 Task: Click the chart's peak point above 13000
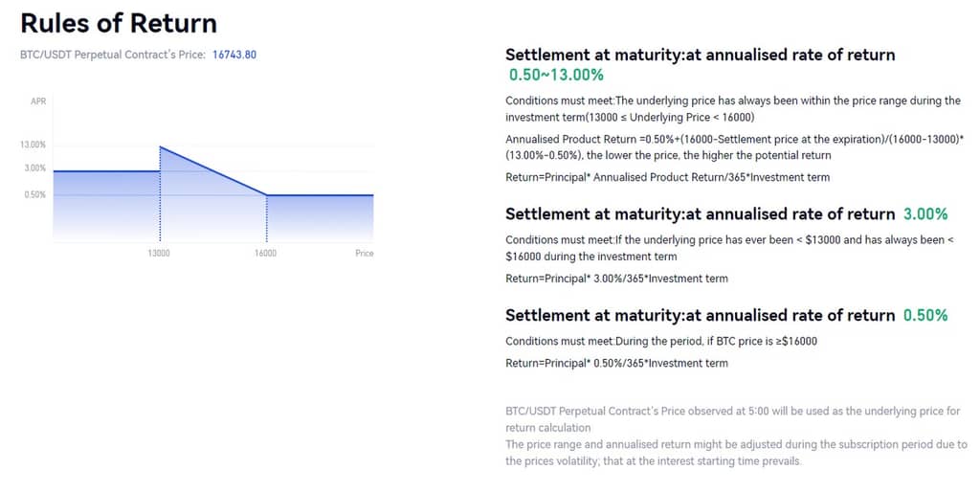[160, 146]
